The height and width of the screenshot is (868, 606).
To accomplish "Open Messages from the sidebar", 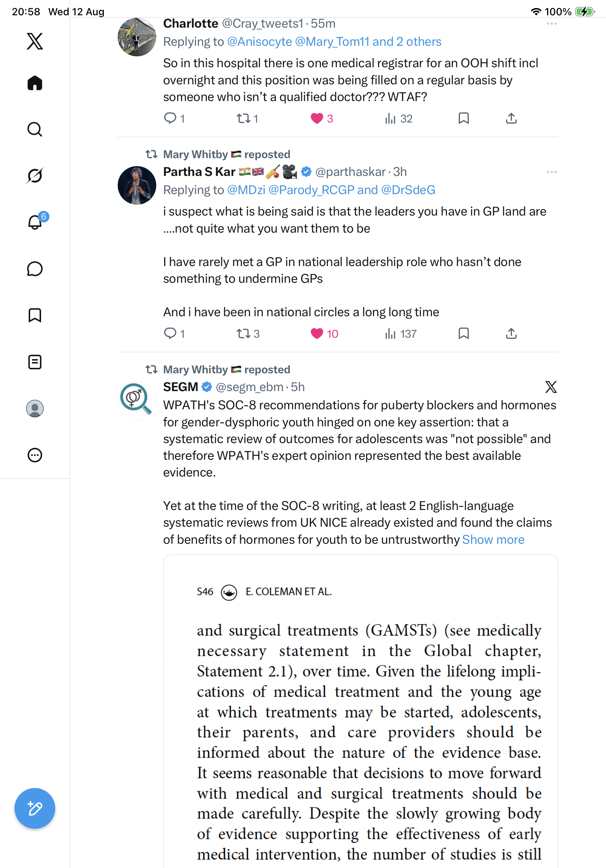I will (x=35, y=269).
